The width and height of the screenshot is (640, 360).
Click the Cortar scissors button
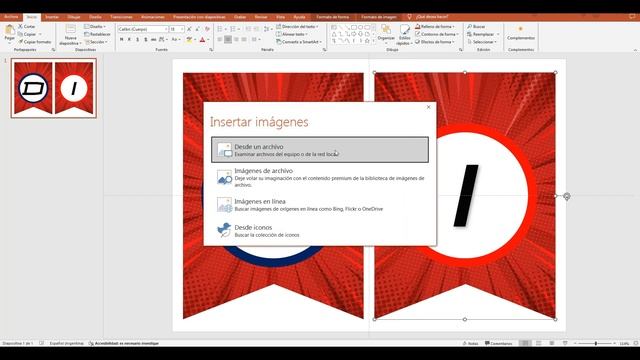point(27,27)
